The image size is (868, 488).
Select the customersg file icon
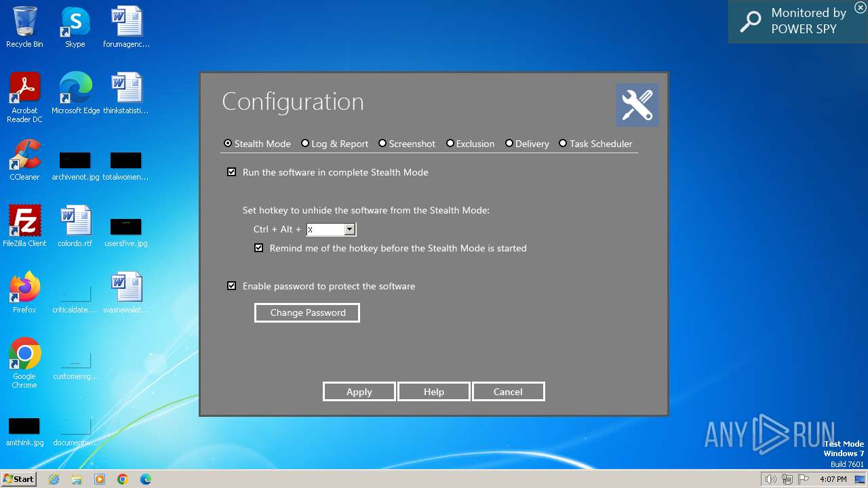[x=75, y=365]
